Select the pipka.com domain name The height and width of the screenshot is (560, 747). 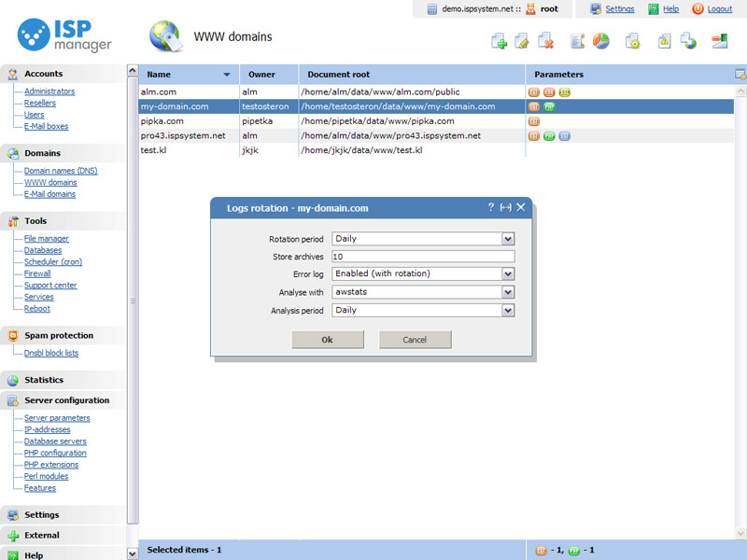[x=162, y=121]
